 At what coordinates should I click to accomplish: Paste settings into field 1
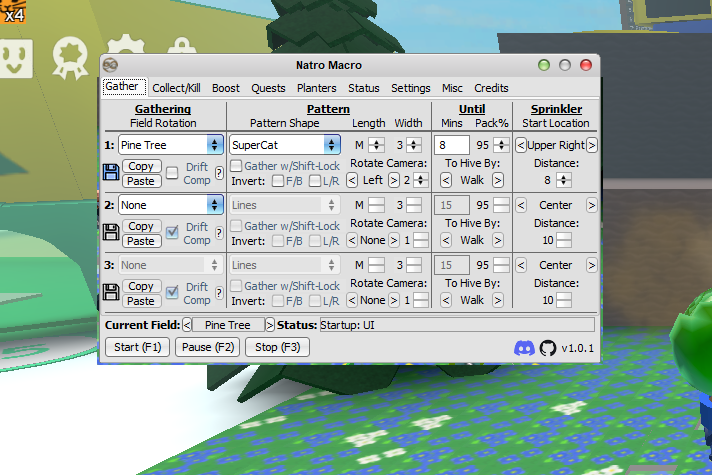[141, 181]
